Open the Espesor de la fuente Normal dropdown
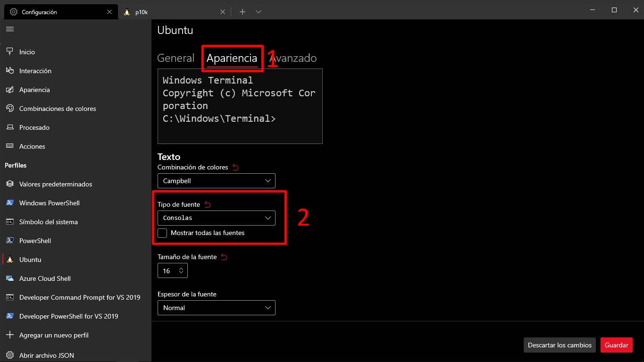The image size is (644, 362). pos(216,308)
